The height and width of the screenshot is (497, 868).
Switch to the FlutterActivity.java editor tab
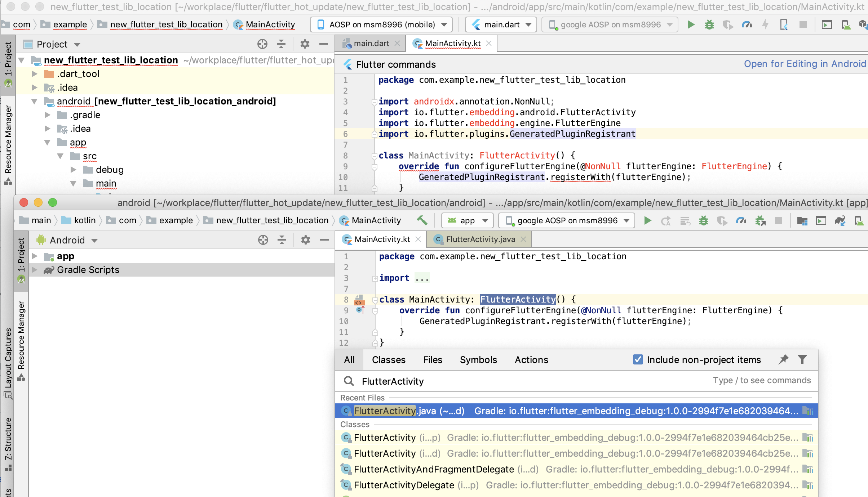[480, 239]
